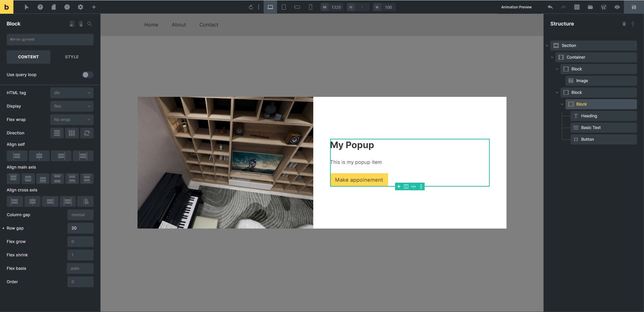This screenshot has width=644, height=312.
Task: Click the Make appoinement button
Action: pyautogui.click(x=359, y=180)
